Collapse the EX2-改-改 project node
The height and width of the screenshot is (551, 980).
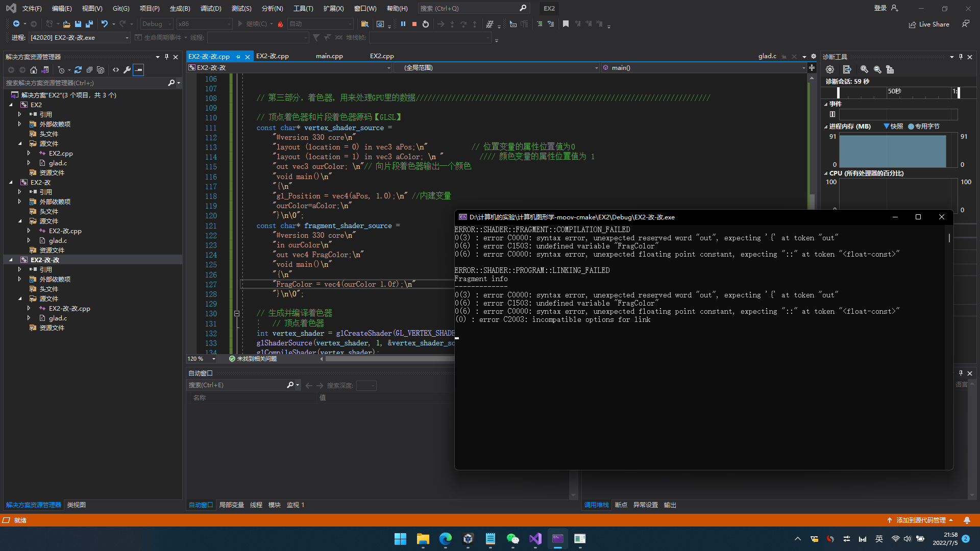[11, 260]
